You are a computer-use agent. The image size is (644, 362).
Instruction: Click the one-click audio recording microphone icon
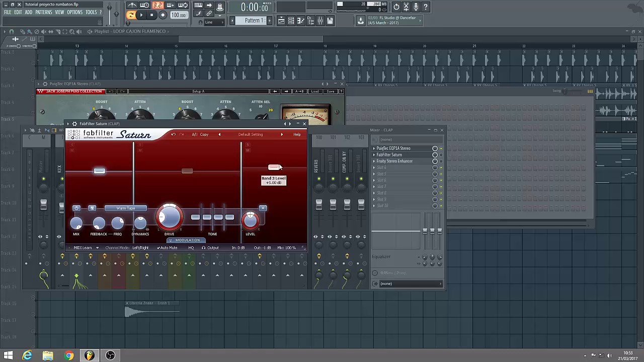[416, 7]
